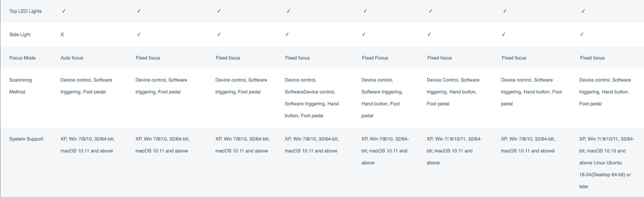Click Top LED Lights checkmark in seventh product column
The image size is (644, 197).
505,11
